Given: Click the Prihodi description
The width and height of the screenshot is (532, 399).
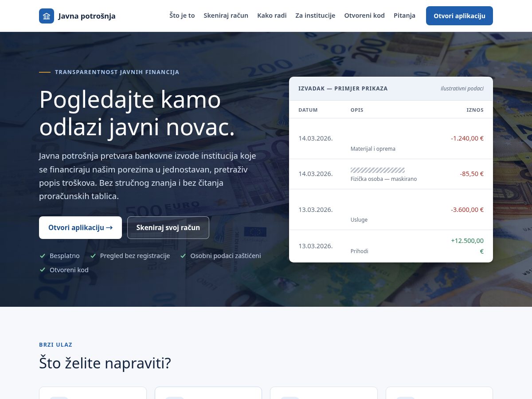Looking at the screenshot, I should [x=360, y=251].
